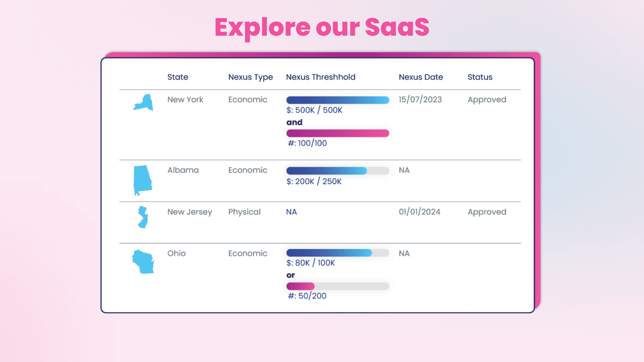Click New York's $500K sales progress bar
Screen dimensions: 644x362
point(337,100)
